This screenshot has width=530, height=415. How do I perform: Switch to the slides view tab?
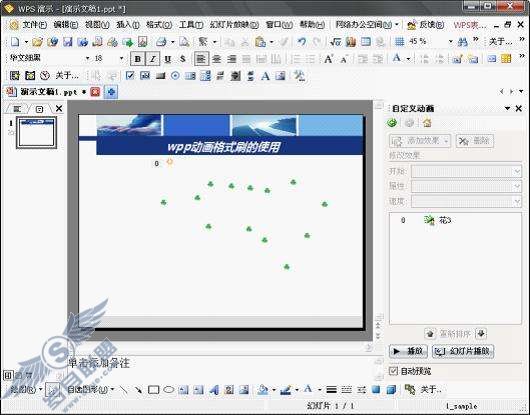[x=39, y=109]
